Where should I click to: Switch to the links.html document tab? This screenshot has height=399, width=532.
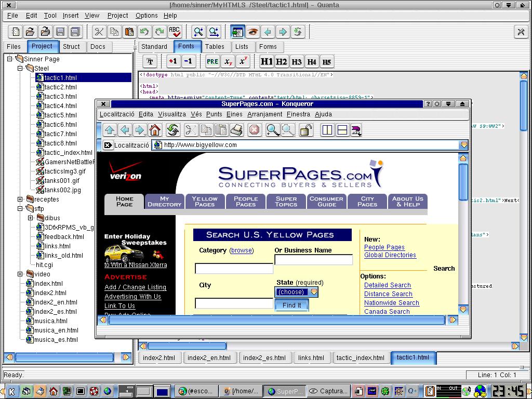[x=311, y=357]
